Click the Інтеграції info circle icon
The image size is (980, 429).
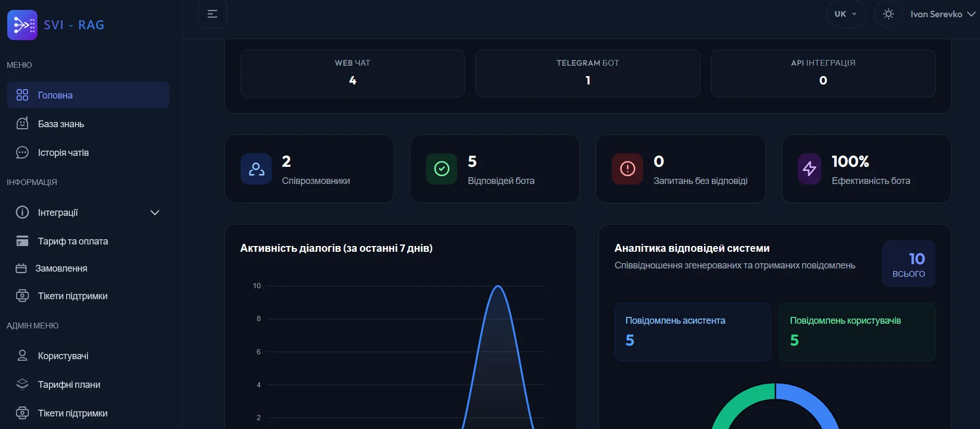tap(22, 213)
